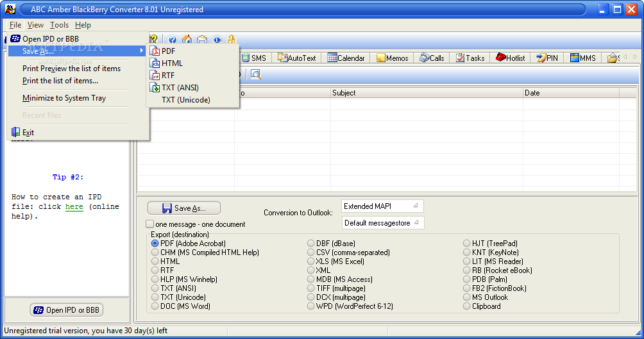The height and width of the screenshot is (339, 644).
Task: Switch to the Calls tab
Action: (432, 58)
